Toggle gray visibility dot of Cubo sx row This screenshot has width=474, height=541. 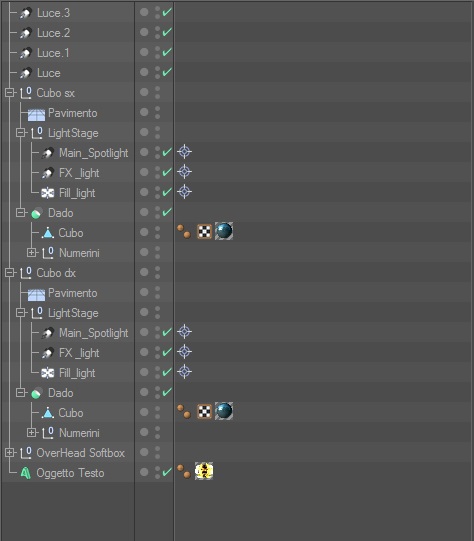[x=144, y=92]
